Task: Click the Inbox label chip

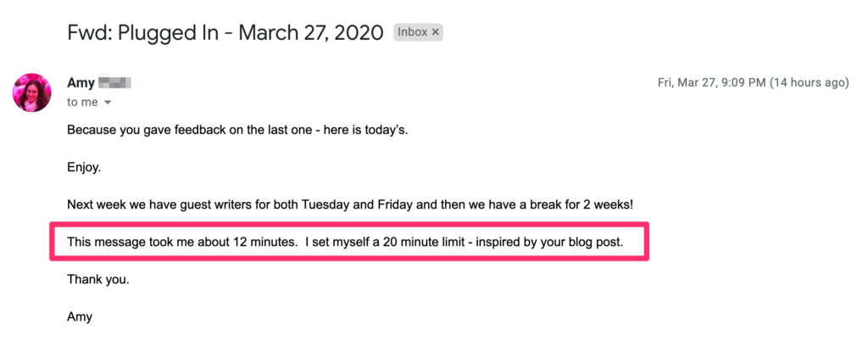Action: (x=413, y=32)
